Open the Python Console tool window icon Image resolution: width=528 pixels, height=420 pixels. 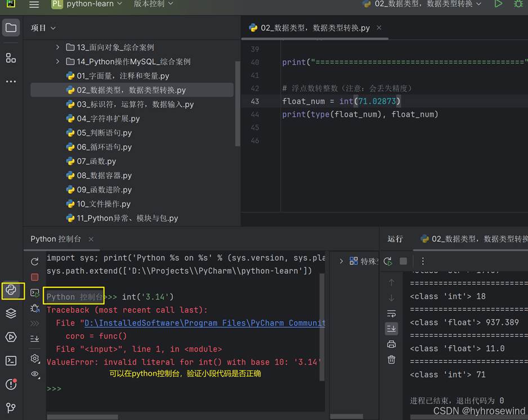[x=11, y=290]
